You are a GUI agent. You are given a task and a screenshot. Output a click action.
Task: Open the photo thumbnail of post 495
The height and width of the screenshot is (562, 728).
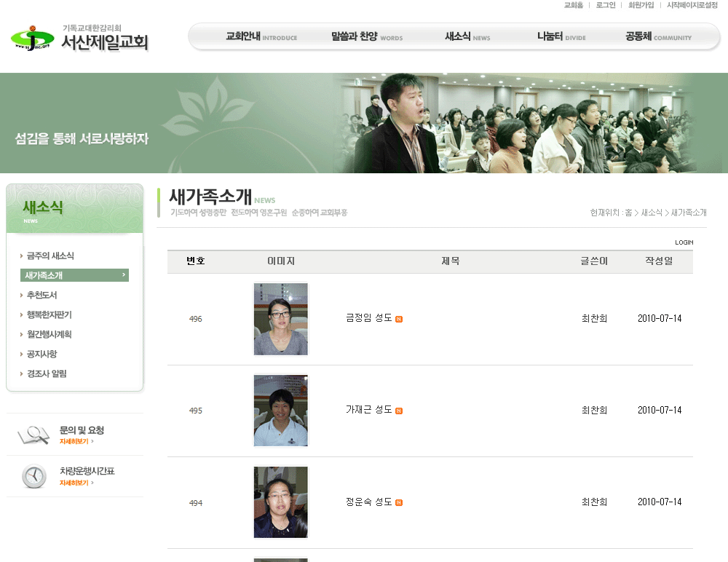point(281,411)
